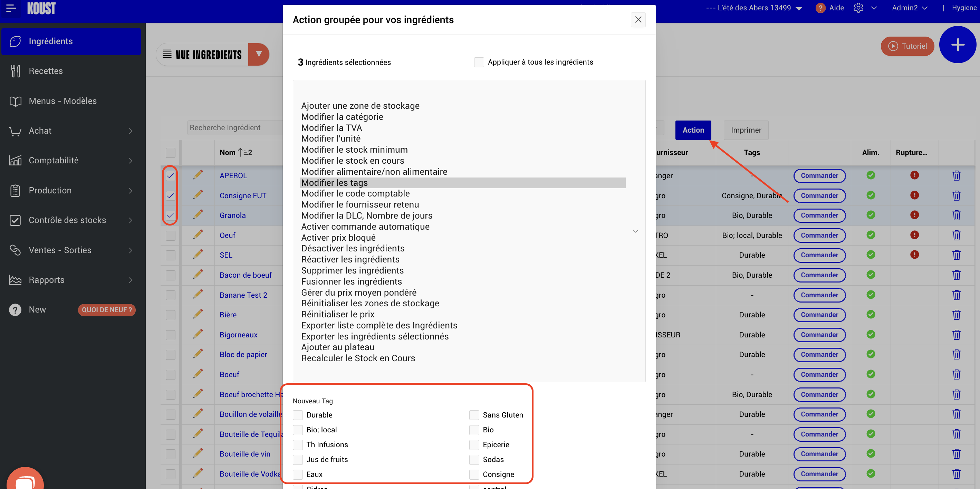Uncheck the Granola row checkbox
980x489 pixels.
click(x=171, y=215)
